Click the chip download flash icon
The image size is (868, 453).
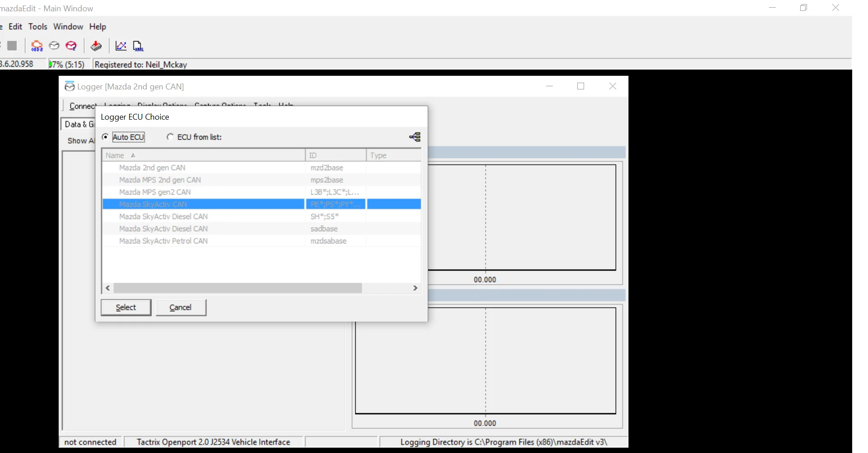coord(96,46)
